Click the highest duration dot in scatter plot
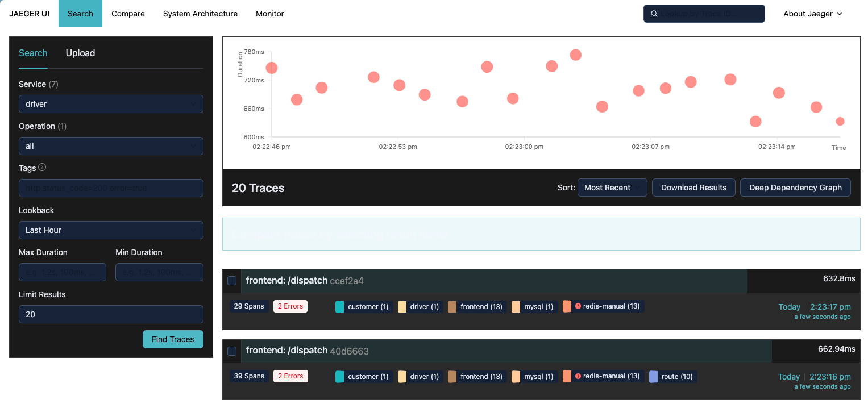The height and width of the screenshot is (408, 868). 575,55
